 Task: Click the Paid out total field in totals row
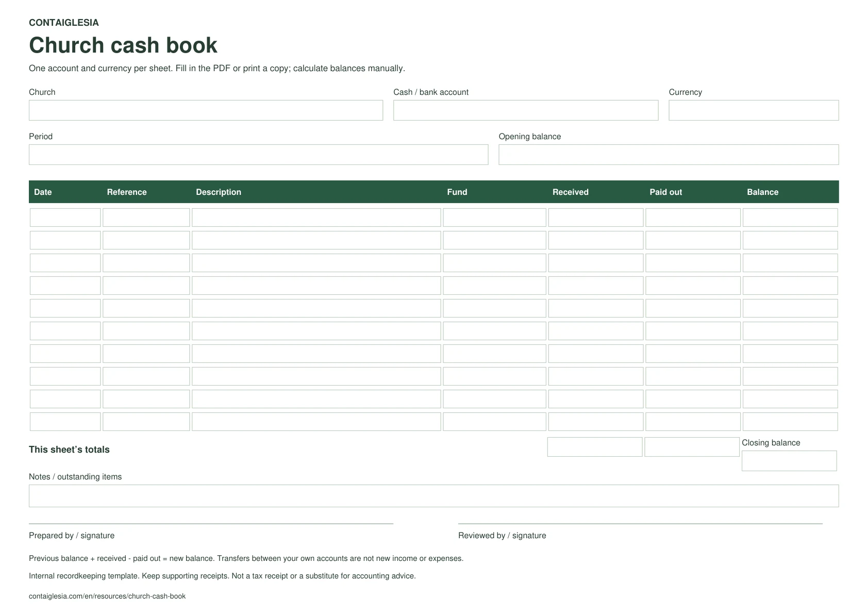692,447
